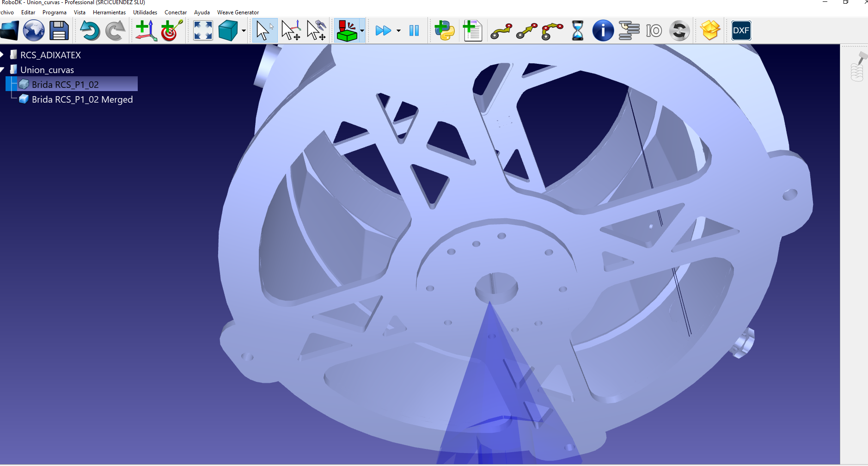Click the Save station floppy disk icon
This screenshot has height=466, width=868.
(x=59, y=31)
